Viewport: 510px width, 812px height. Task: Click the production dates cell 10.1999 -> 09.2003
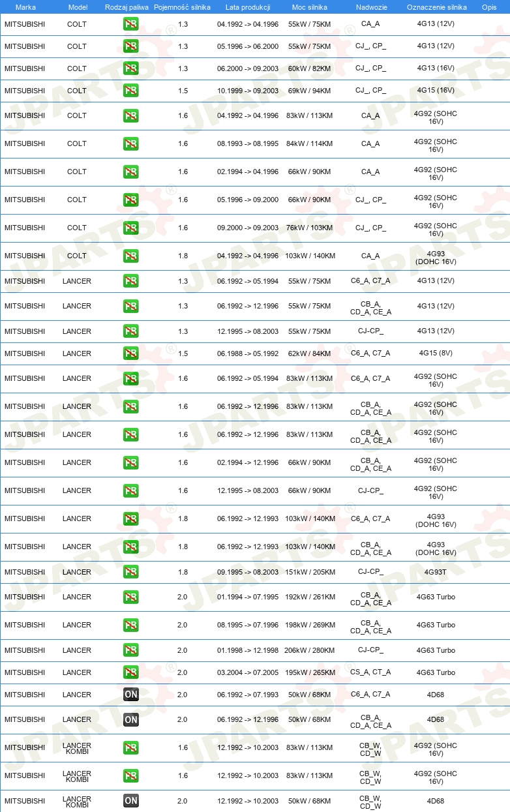click(248, 91)
